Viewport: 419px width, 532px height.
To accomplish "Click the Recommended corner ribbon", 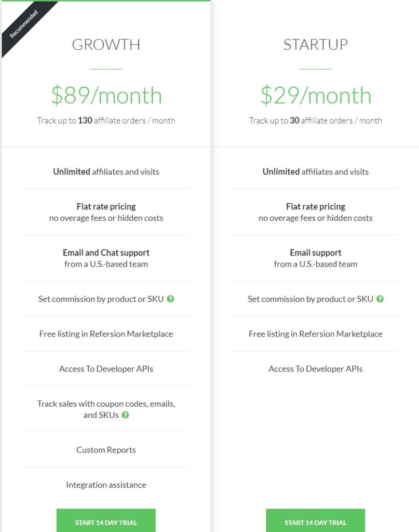I will click(24, 24).
